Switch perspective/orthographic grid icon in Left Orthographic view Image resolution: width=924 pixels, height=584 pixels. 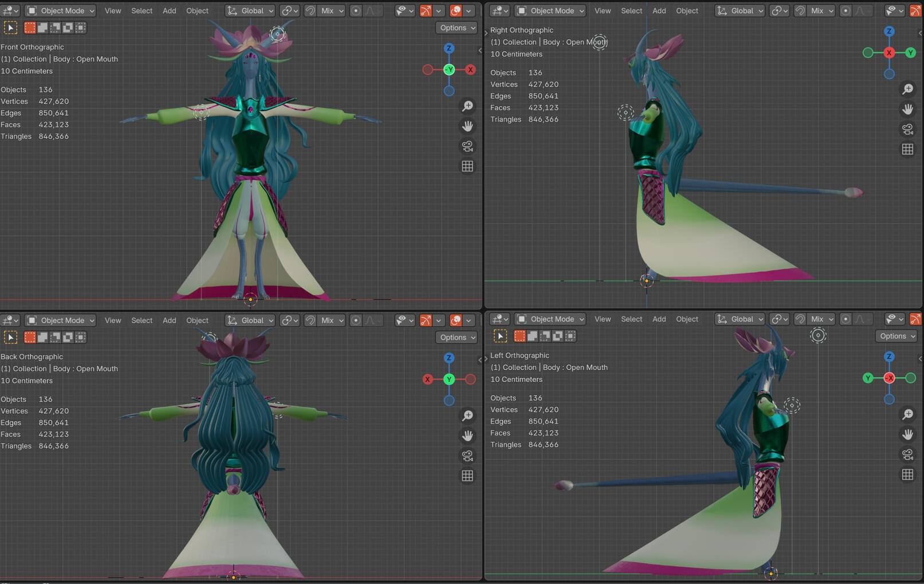907,475
